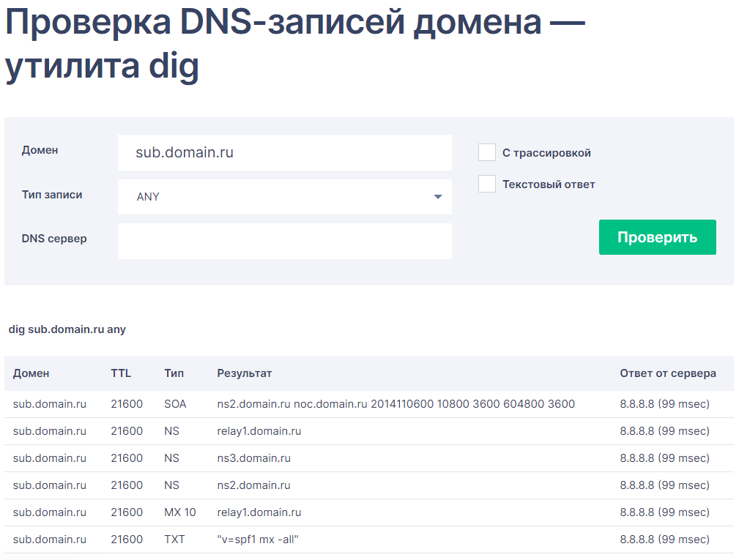
Task: Select the SOA record row result
Action: (x=396, y=404)
